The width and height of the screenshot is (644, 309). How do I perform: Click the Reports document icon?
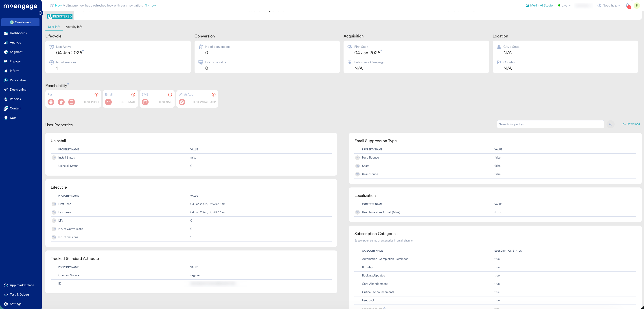click(x=6, y=99)
